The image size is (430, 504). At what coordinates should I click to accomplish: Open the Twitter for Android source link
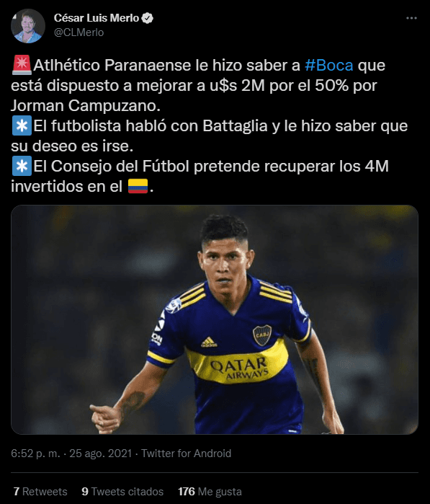tap(187, 454)
